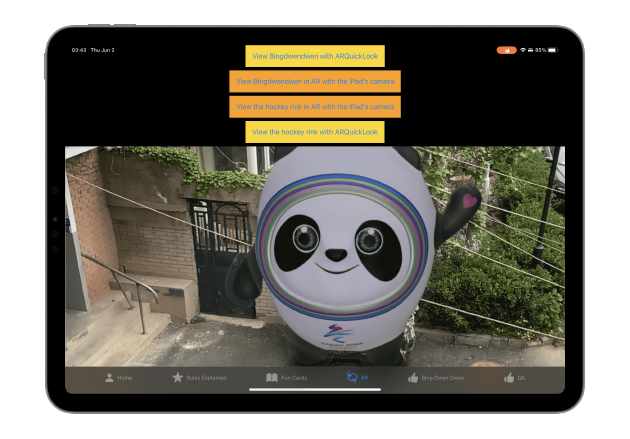This screenshot has width=630, height=439.
Task: Tap the home indicator bar
Action: click(315, 389)
